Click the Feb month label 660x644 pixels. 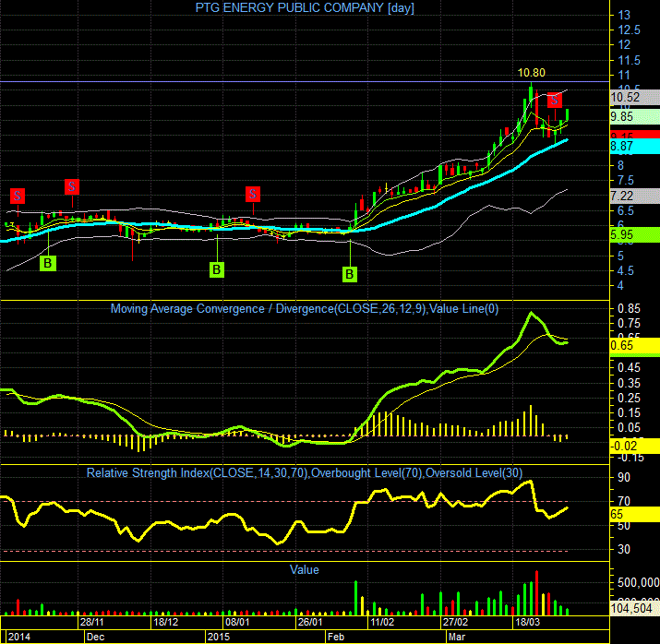point(336,637)
